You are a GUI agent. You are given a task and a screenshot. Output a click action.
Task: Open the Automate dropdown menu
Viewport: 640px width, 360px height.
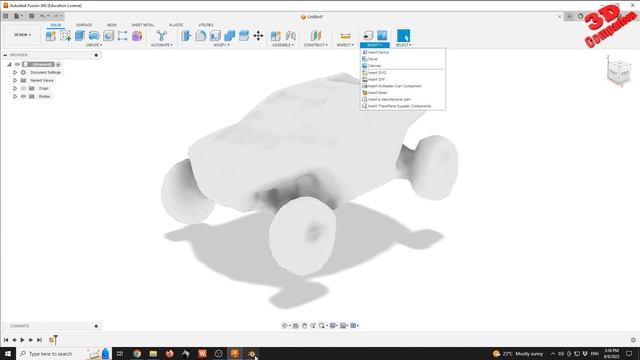tap(162, 45)
